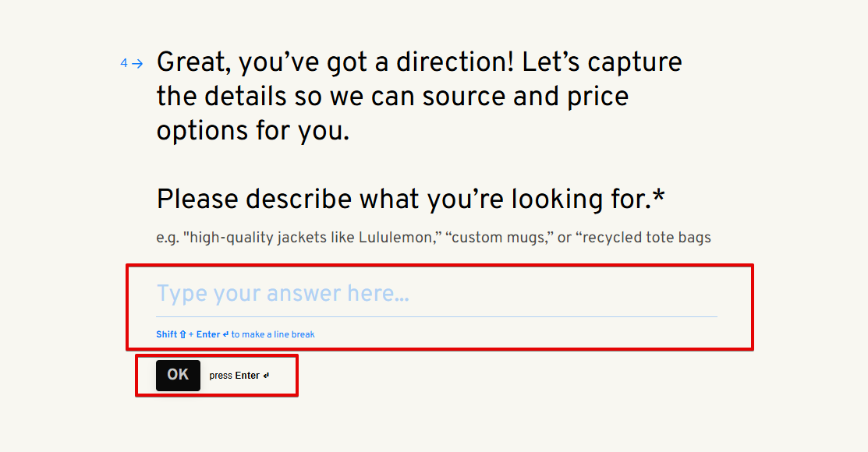This screenshot has width=868, height=452.
Task: Click bold "Enter" beside the OK button
Action: [247, 376]
